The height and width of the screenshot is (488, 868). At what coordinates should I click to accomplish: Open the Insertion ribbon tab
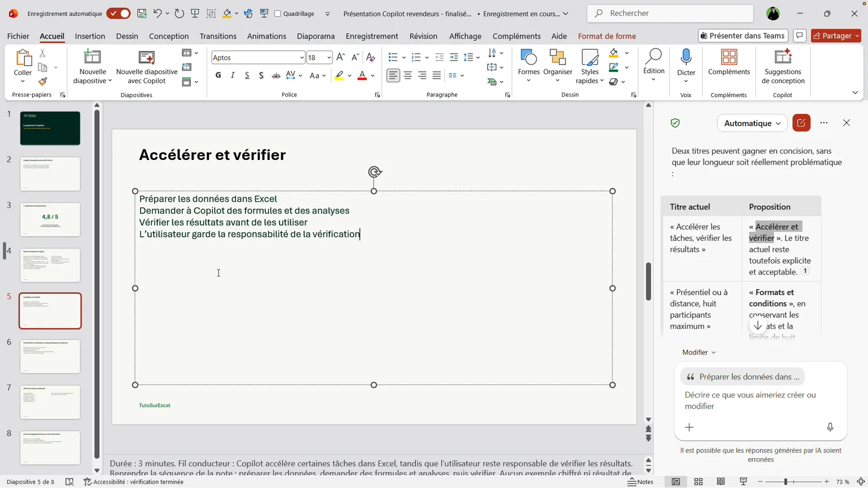pyautogui.click(x=90, y=36)
